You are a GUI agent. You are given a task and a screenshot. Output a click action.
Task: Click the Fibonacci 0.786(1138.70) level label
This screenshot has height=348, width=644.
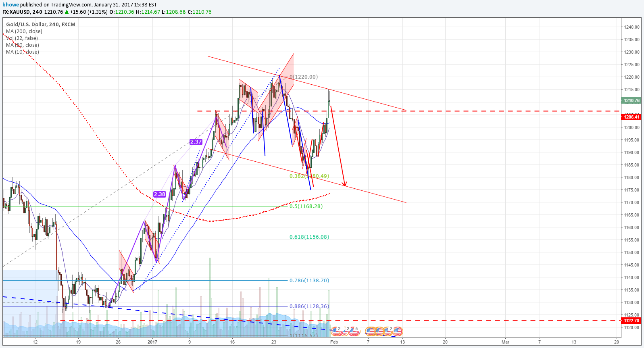point(309,280)
